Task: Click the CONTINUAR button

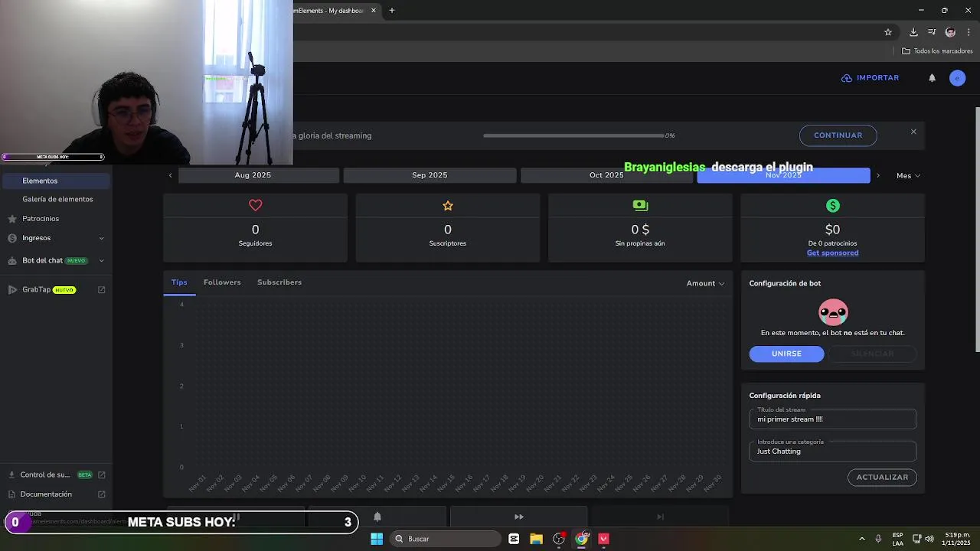Action: [838, 135]
